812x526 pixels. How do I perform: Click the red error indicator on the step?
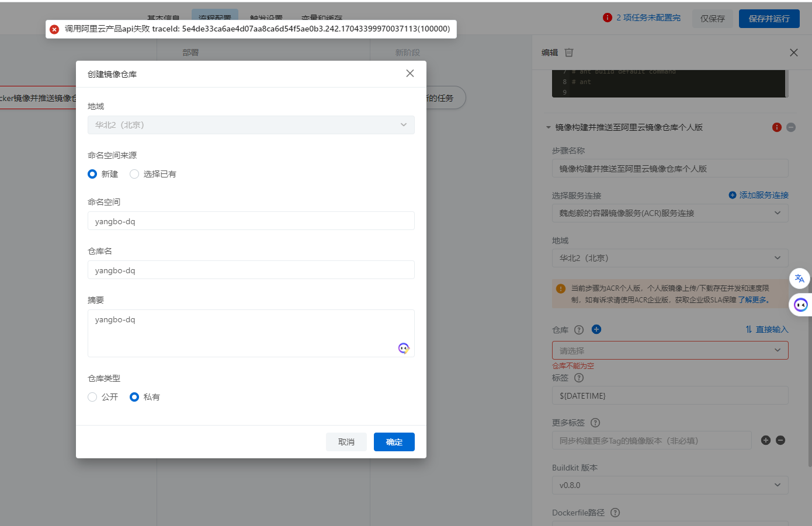coord(777,127)
